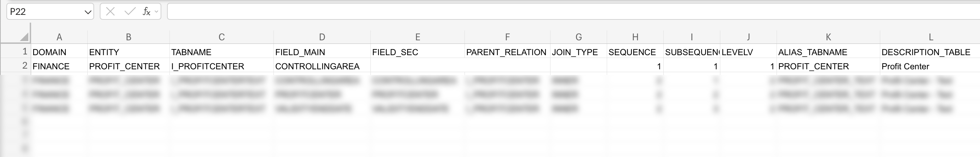
Task: Open the Insert Function fx button
Action: (146, 12)
